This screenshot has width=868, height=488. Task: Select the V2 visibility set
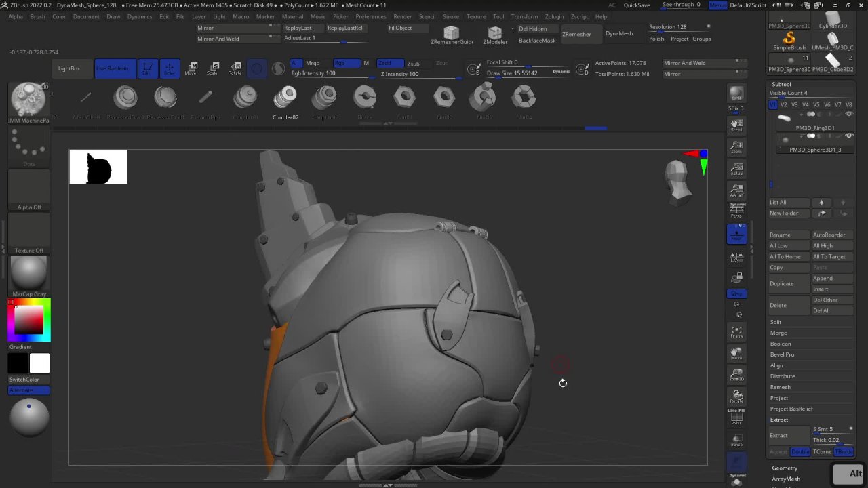click(x=784, y=105)
